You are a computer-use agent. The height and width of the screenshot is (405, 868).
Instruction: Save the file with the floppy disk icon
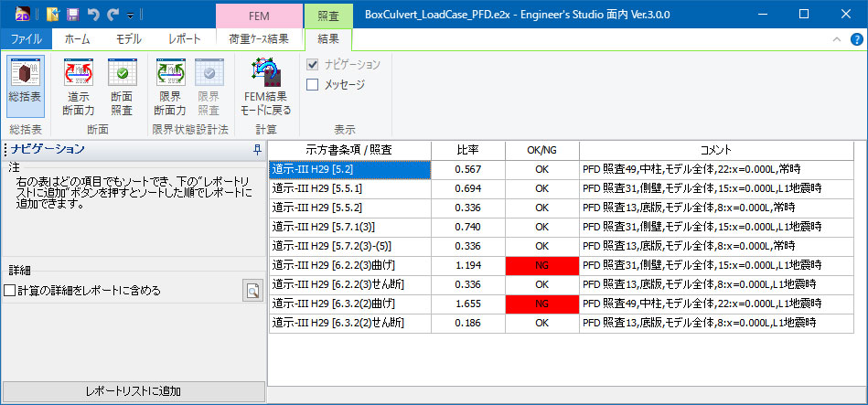click(x=72, y=15)
